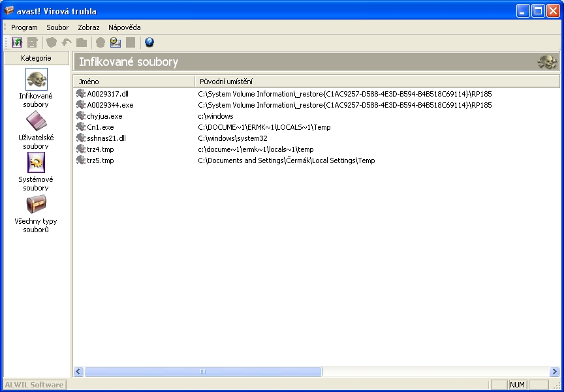Click the green refresh toolbar icon
This screenshot has height=392, width=564.
(18, 42)
